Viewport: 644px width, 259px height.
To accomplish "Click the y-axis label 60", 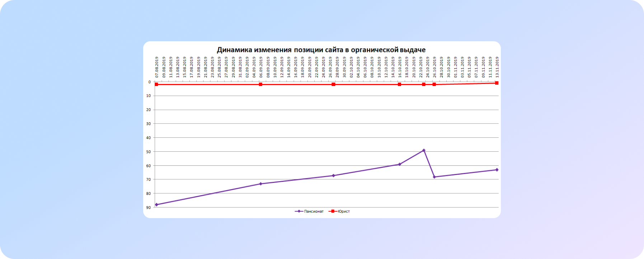I will point(149,166).
